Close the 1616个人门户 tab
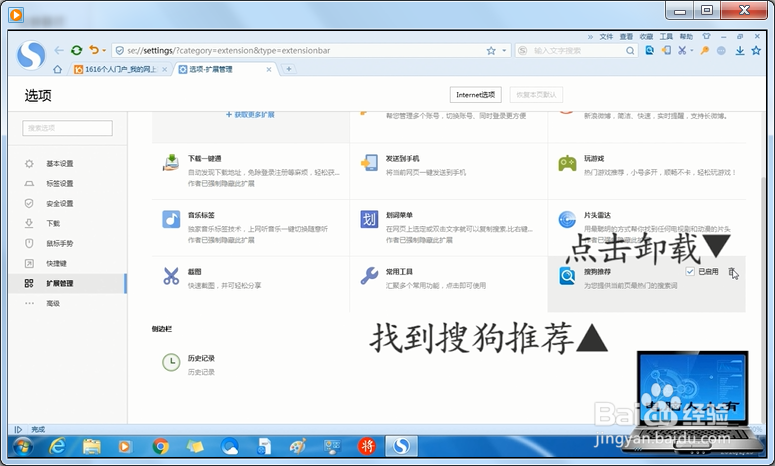The image size is (775, 466). tap(165, 70)
